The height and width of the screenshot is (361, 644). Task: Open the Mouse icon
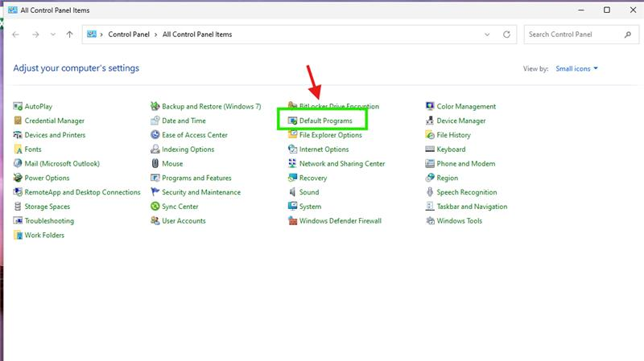coord(155,164)
